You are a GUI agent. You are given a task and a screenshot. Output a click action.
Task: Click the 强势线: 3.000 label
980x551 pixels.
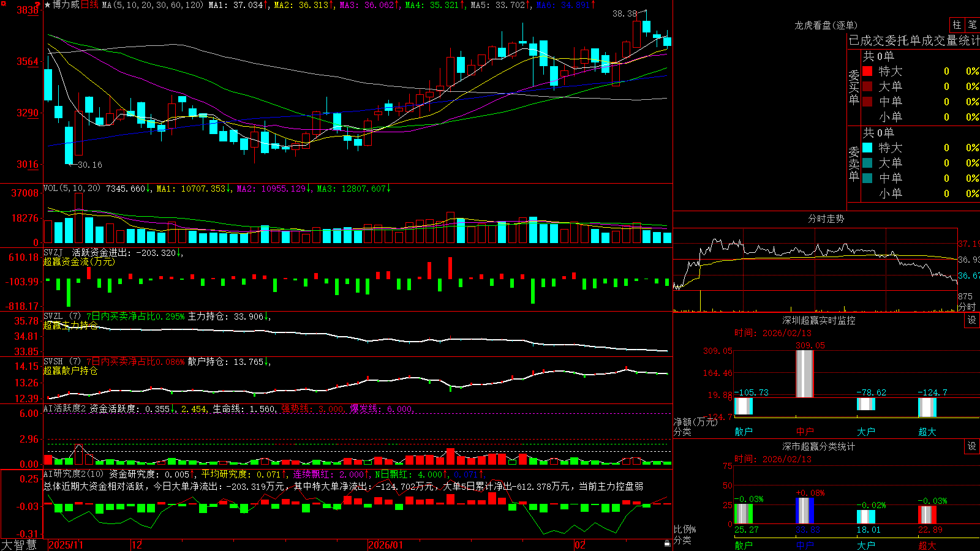[x=313, y=408]
